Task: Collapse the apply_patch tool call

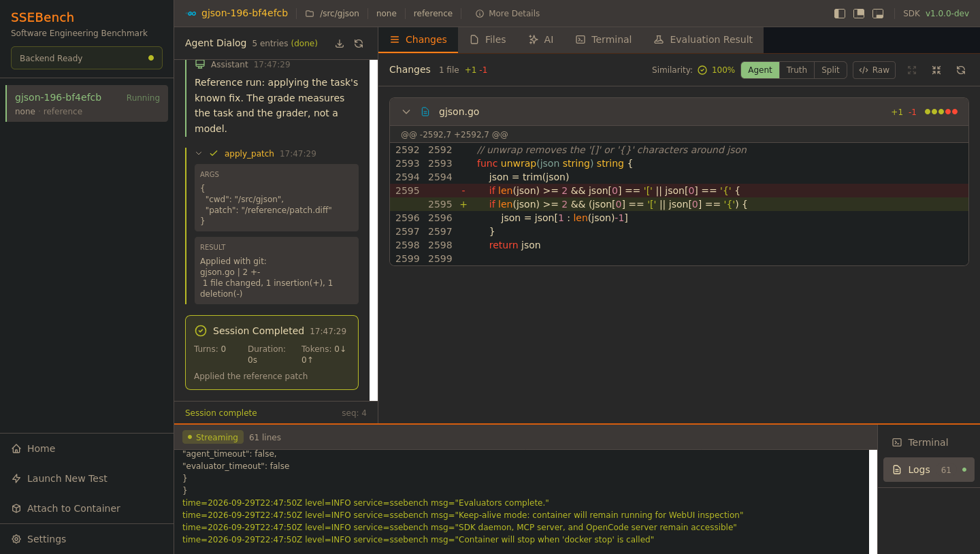Action: [x=199, y=154]
